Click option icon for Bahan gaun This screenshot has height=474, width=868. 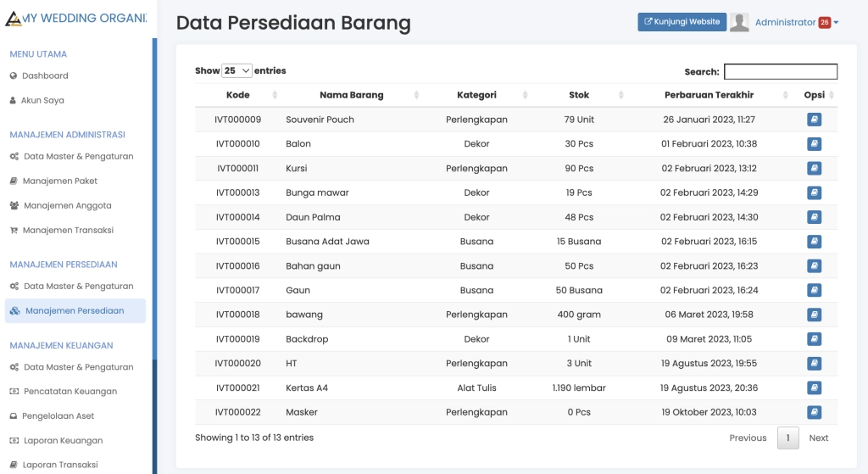tap(814, 265)
